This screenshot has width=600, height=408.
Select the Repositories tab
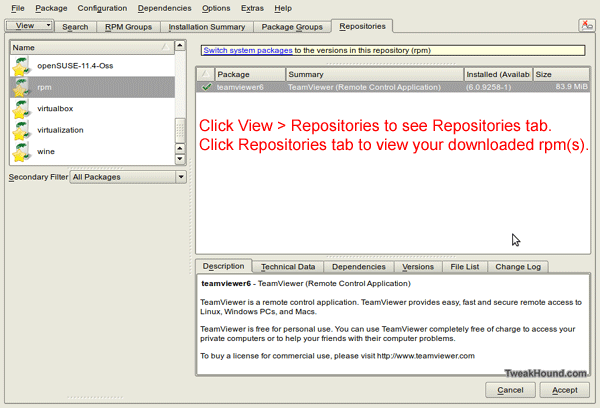click(x=362, y=26)
